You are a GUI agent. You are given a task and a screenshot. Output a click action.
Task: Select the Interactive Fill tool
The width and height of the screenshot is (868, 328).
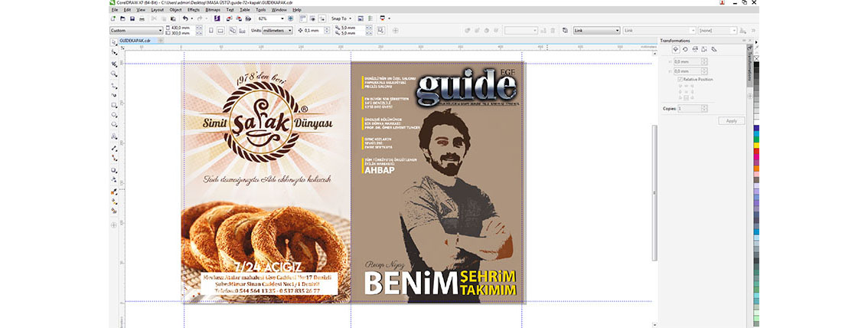(114, 201)
